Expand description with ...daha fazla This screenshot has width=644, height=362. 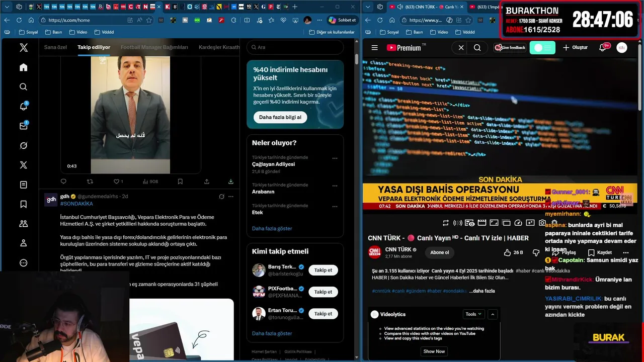(x=482, y=291)
